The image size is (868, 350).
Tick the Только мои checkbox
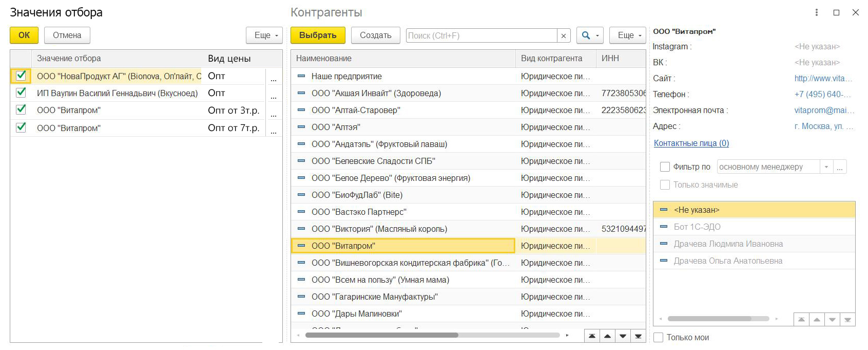tap(659, 337)
